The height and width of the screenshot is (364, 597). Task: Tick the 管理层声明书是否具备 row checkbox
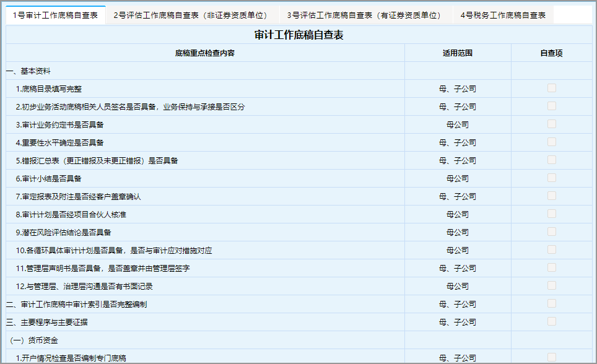click(x=551, y=268)
